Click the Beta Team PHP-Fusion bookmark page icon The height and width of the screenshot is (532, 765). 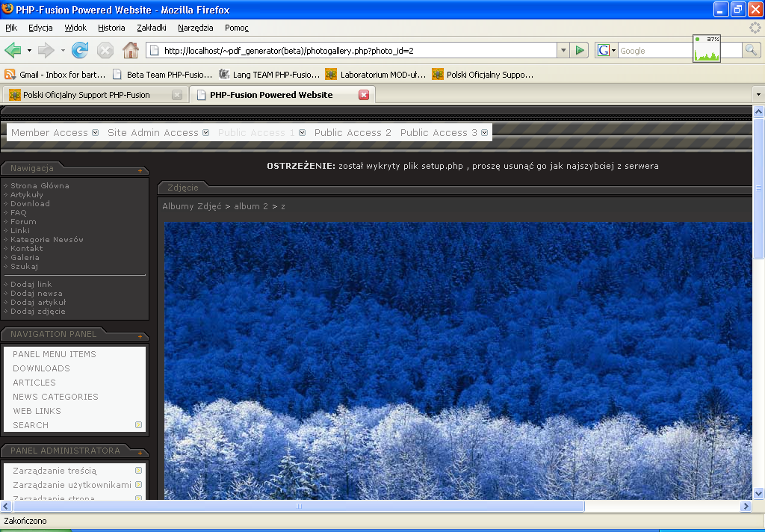click(117, 75)
